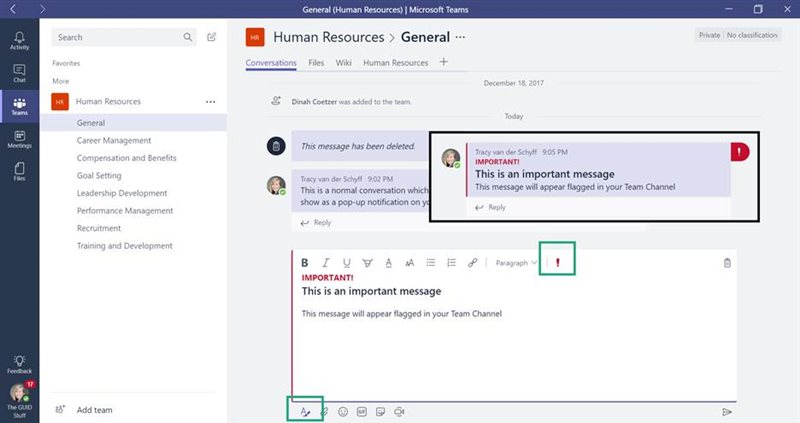800x423 pixels.
Task: Reply to the 9:02 PM message
Action: click(316, 222)
